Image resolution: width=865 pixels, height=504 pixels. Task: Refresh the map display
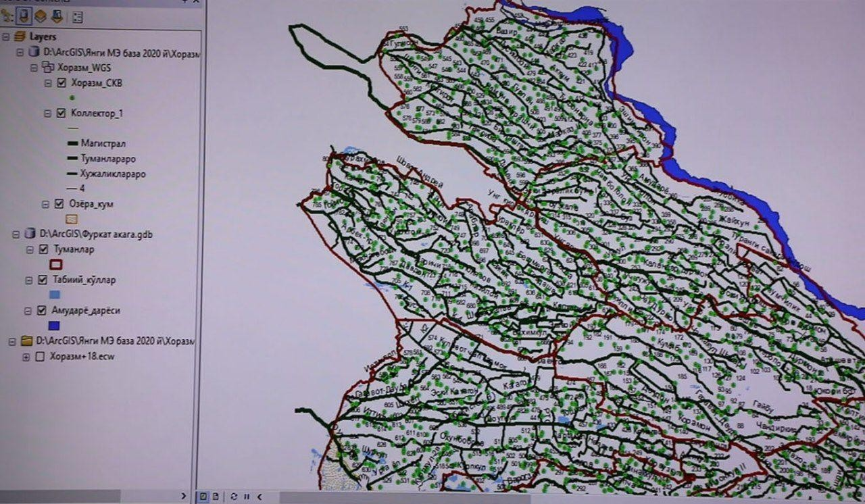point(234,497)
